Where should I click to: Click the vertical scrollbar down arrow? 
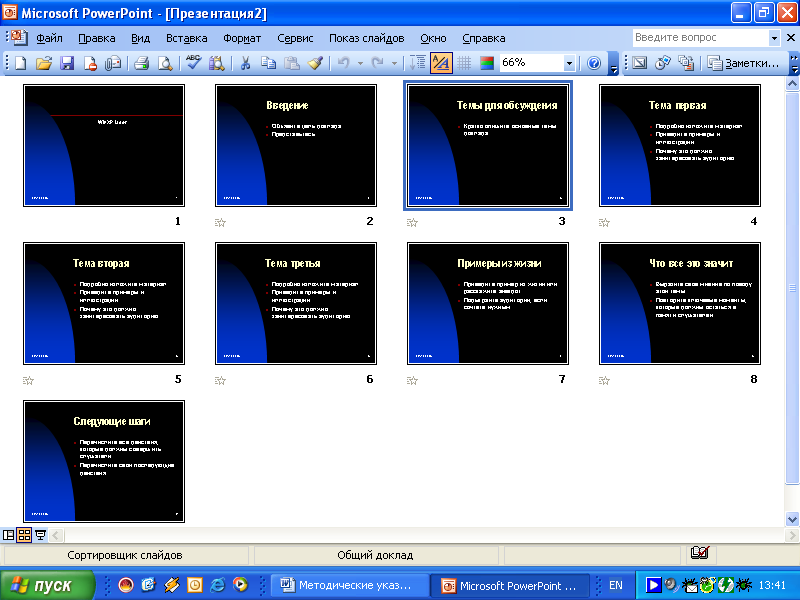tap(792, 520)
